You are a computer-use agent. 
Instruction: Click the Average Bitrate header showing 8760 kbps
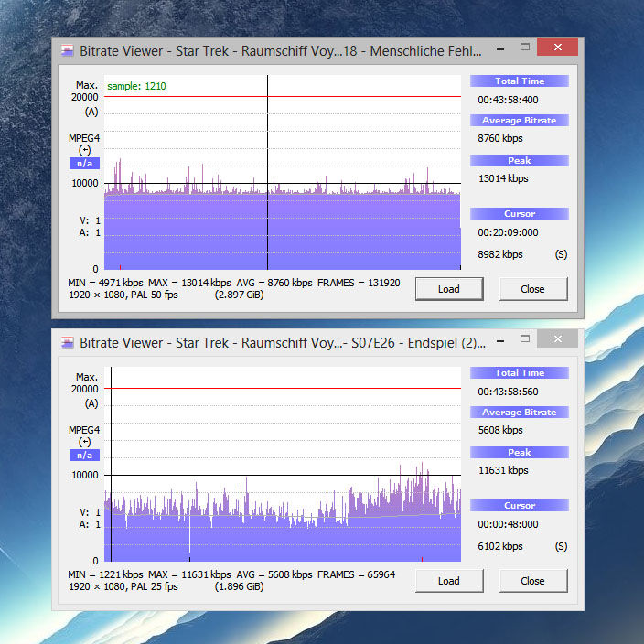(520, 121)
